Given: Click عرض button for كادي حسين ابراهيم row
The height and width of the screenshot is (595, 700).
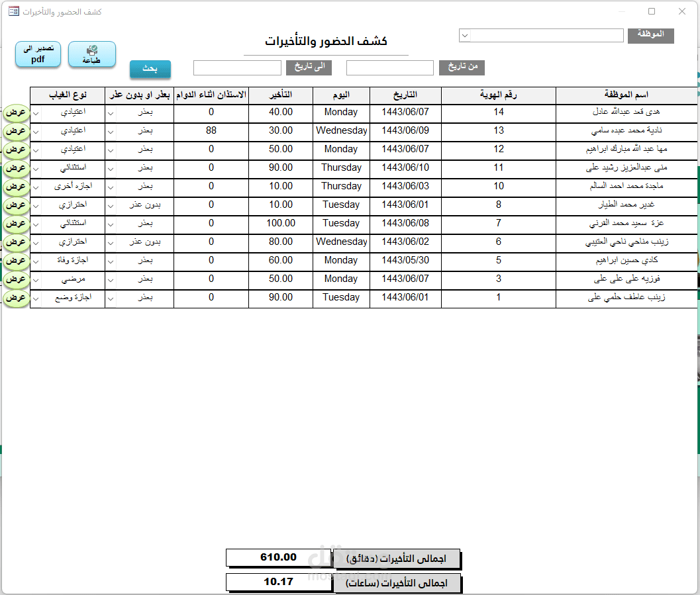Looking at the screenshot, I should [16, 261].
